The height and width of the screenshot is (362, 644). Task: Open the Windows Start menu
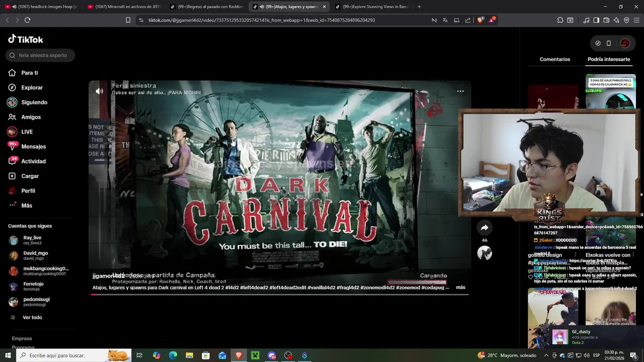(x=8, y=355)
